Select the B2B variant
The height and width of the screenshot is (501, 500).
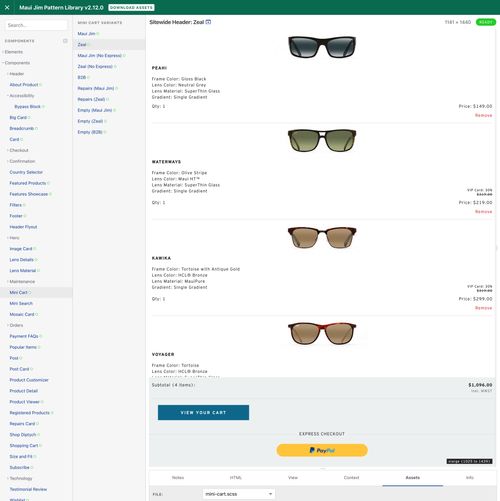point(82,77)
